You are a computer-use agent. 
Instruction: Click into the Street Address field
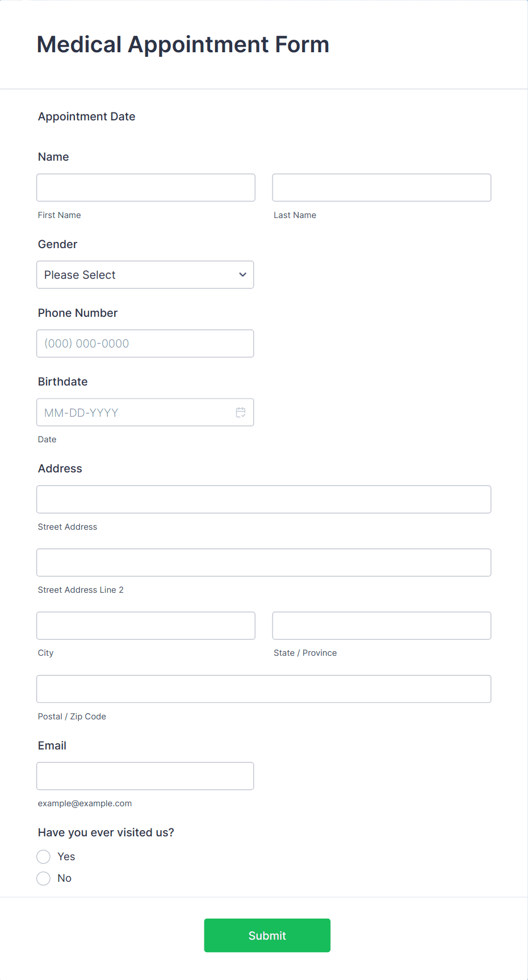pos(263,499)
